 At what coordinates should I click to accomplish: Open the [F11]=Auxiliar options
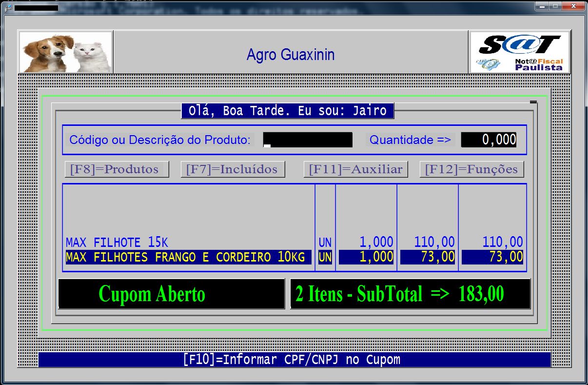tap(355, 169)
